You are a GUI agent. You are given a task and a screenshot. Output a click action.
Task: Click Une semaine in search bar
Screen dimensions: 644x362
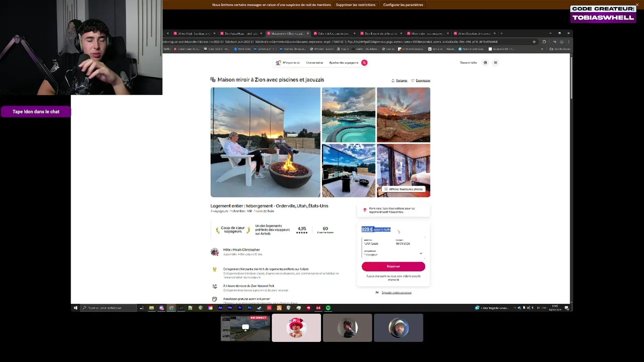point(314,63)
